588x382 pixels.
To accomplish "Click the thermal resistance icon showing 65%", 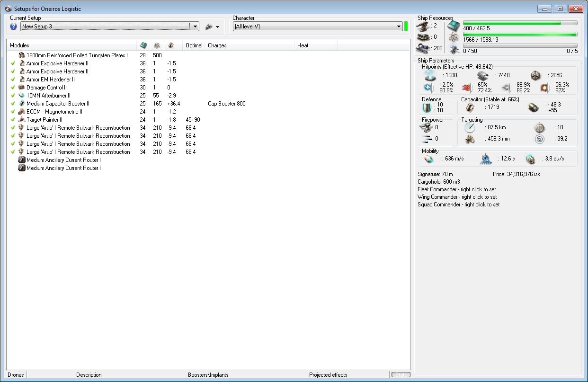I will pyautogui.click(x=467, y=88).
